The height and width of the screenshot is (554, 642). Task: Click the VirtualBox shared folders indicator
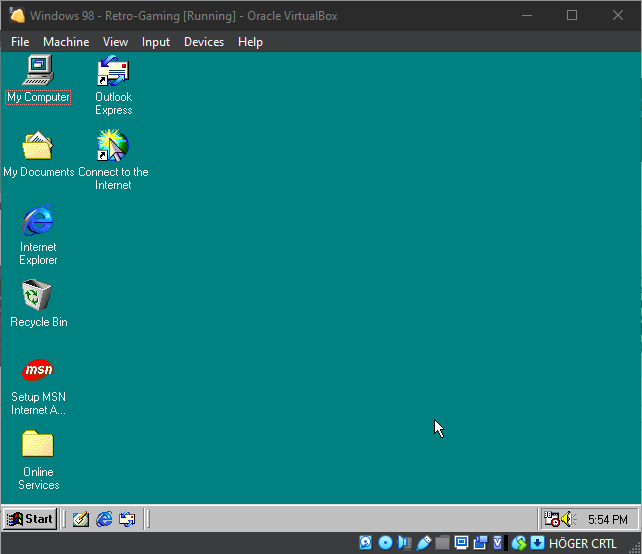pyautogui.click(x=442, y=543)
